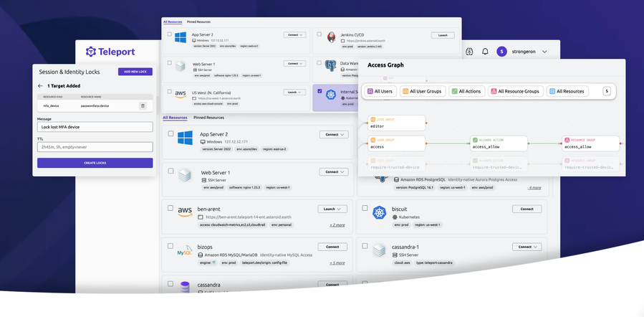Screen dimensions: 644x317
Task: Switch to Pinned Resources tab in main list
Action: pos(208,118)
